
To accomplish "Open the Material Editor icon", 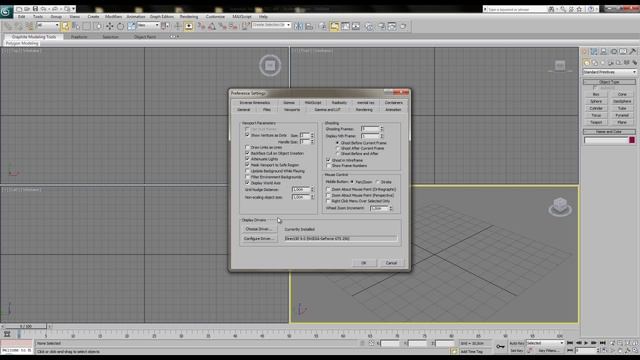I will pyautogui.click(x=369, y=26).
